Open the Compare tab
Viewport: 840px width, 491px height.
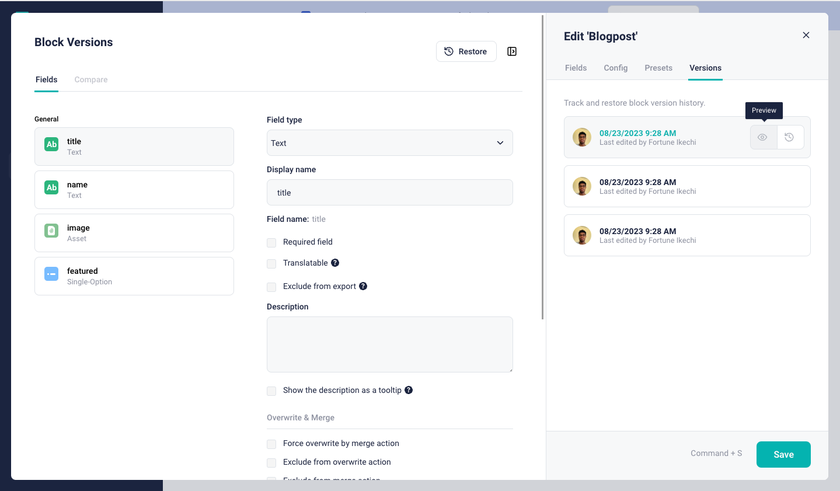tap(91, 79)
